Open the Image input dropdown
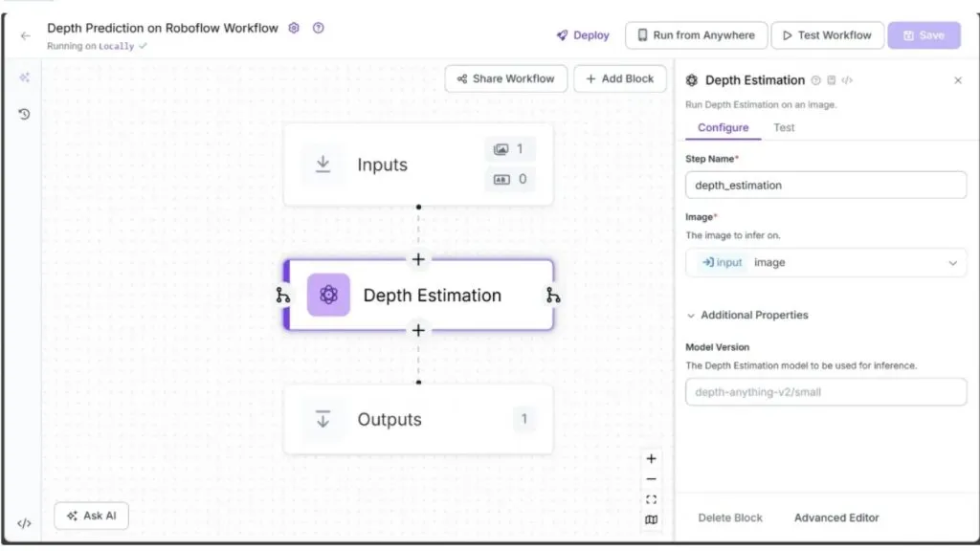 [x=826, y=262]
